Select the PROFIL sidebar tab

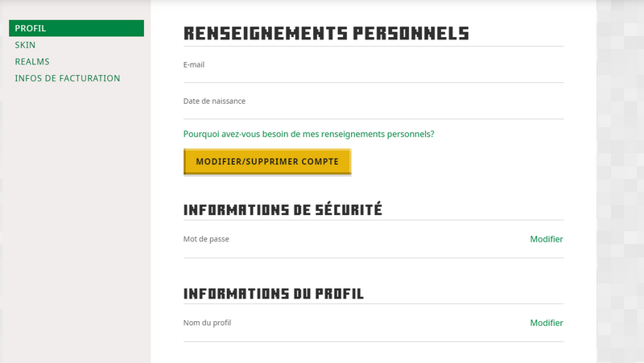point(31,28)
